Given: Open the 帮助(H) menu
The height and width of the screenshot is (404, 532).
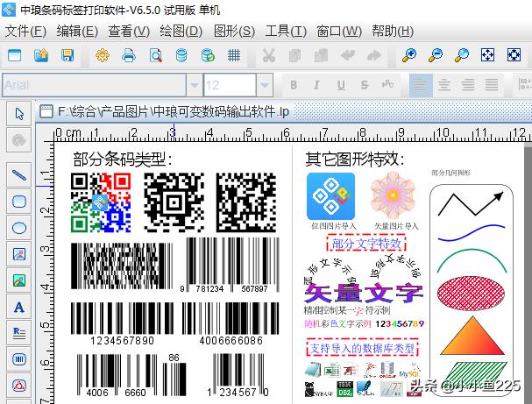Looking at the screenshot, I should tap(392, 31).
